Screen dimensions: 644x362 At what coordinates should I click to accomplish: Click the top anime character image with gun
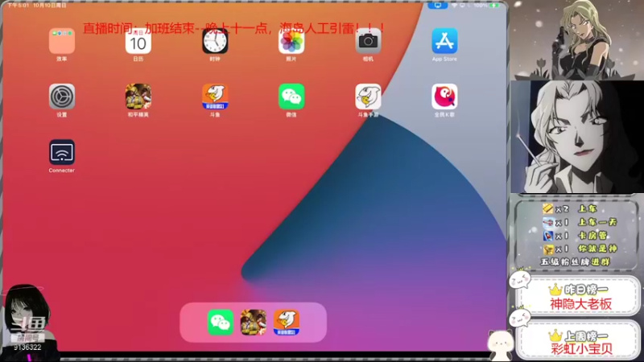(x=576, y=39)
